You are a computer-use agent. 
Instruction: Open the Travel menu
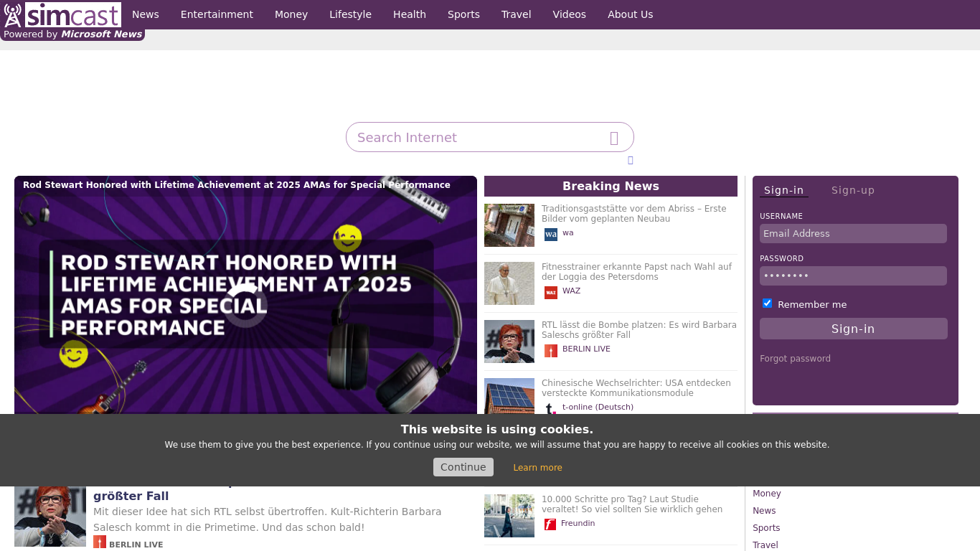(x=517, y=14)
